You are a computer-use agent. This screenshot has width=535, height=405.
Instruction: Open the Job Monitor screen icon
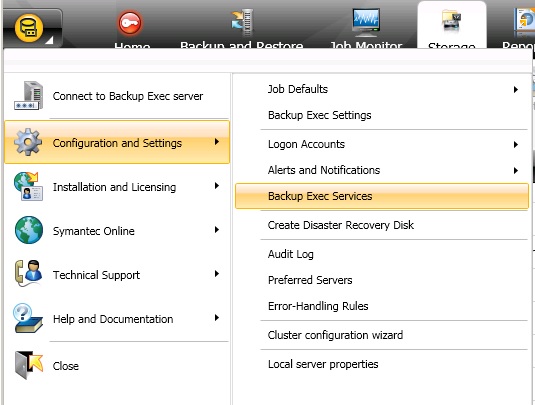[x=366, y=23]
